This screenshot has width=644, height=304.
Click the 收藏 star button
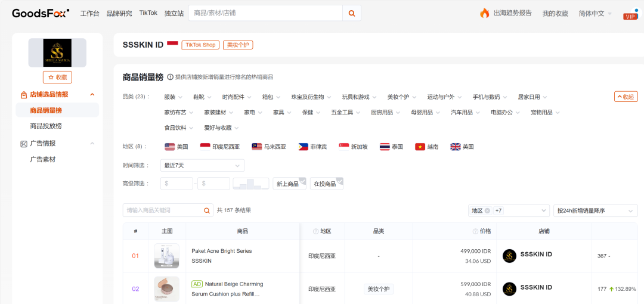pyautogui.click(x=57, y=77)
